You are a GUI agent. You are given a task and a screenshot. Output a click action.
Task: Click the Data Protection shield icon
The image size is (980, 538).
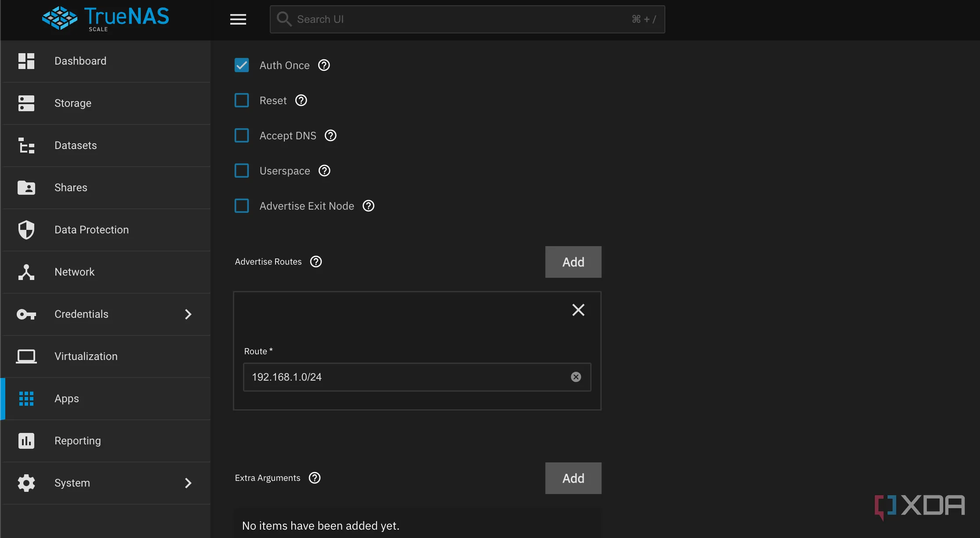tap(26, 230)
